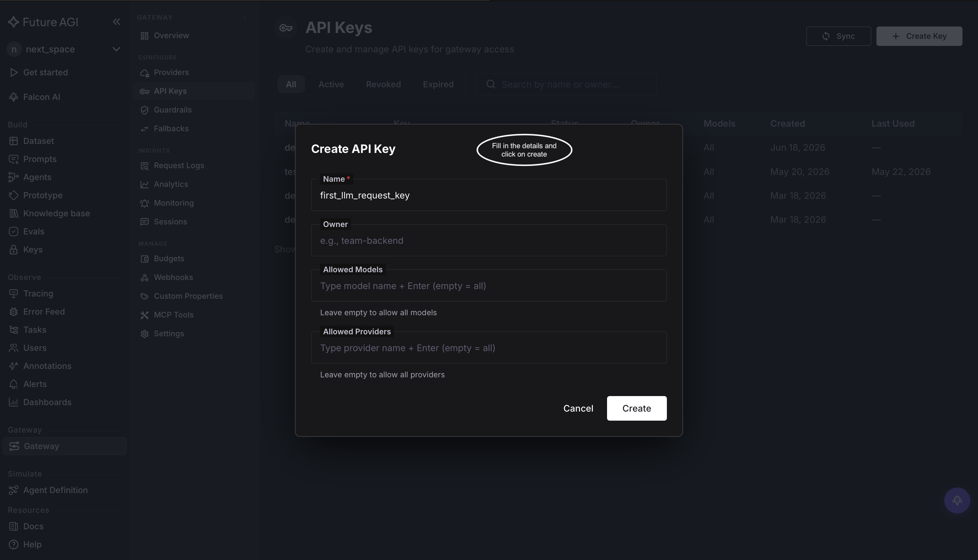Select Gateway in main sidebar
978x560 pixels.
click(64, 446)
